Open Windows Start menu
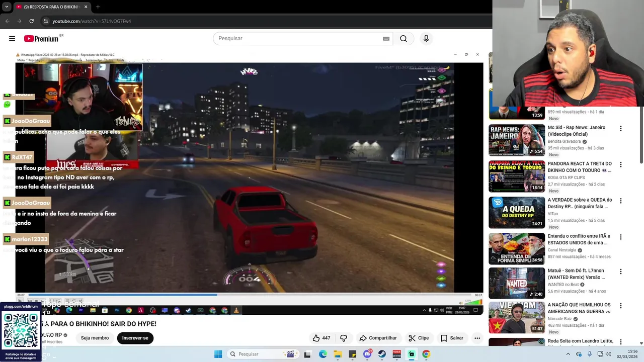 pyautogui.click(x=218, y=354)
